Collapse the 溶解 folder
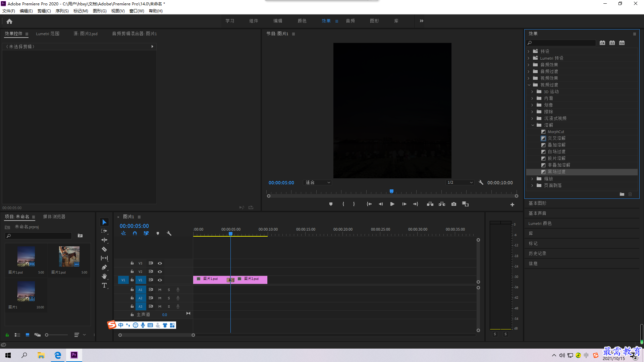Viewport: 644px width, 362px height. click(533, 125)
